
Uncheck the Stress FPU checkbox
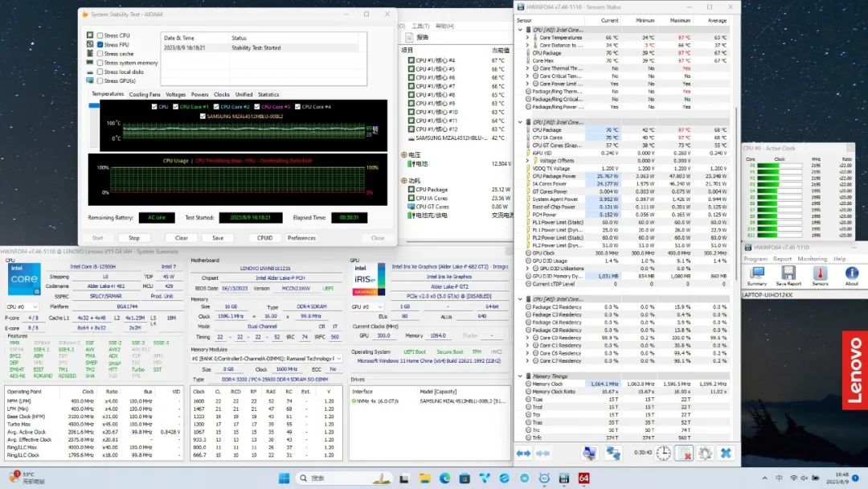tap(100, 44)
